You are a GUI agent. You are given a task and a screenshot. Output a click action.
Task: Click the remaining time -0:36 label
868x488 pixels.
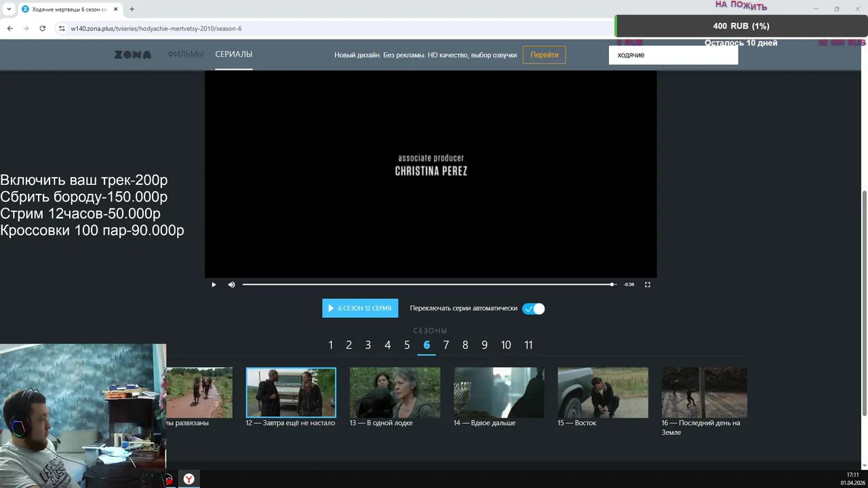pos(629,285)
